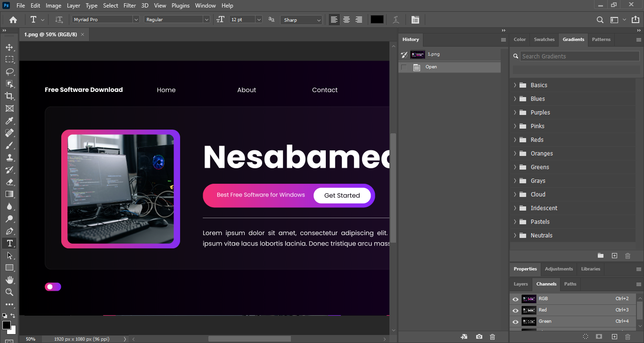The image size is (644, 343).
Task: Select the Eyedropper tool
Action: (9, 121)
